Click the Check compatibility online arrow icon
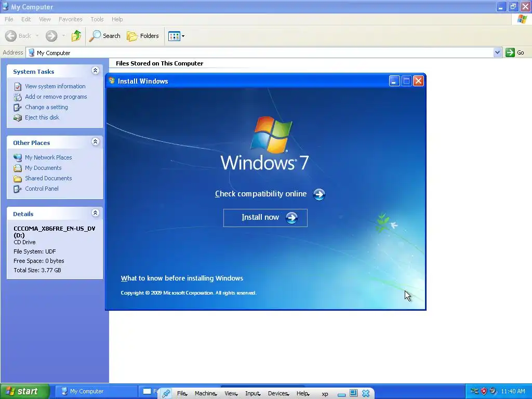 point(319,194)
